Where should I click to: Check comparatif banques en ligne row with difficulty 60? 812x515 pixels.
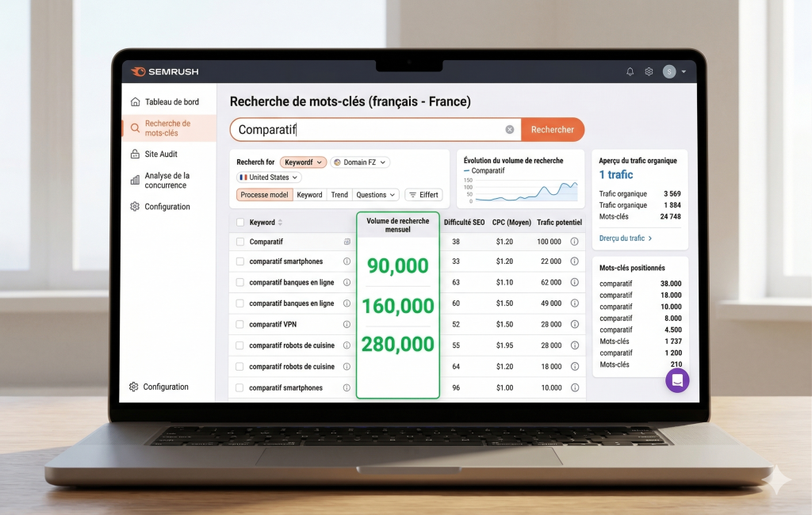239,303
